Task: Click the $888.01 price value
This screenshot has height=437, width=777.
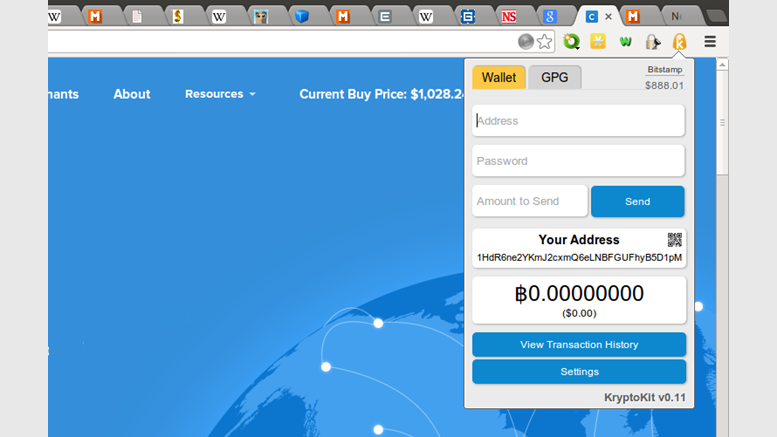Action: (x=664, y=85)
